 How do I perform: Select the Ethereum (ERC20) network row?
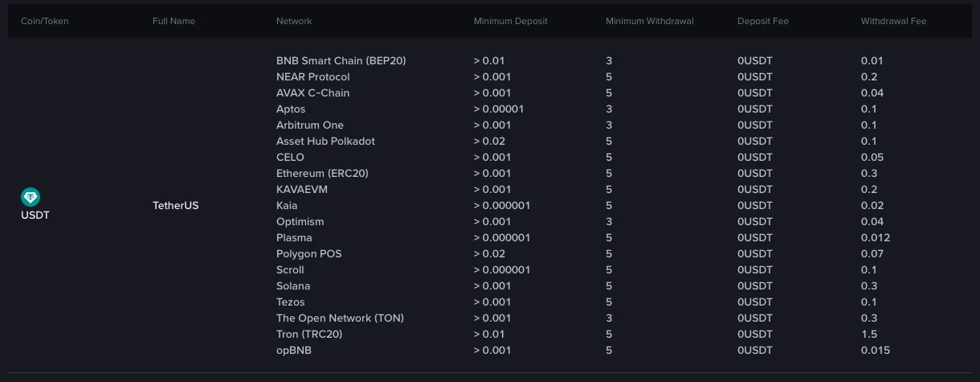pos(322,174)
